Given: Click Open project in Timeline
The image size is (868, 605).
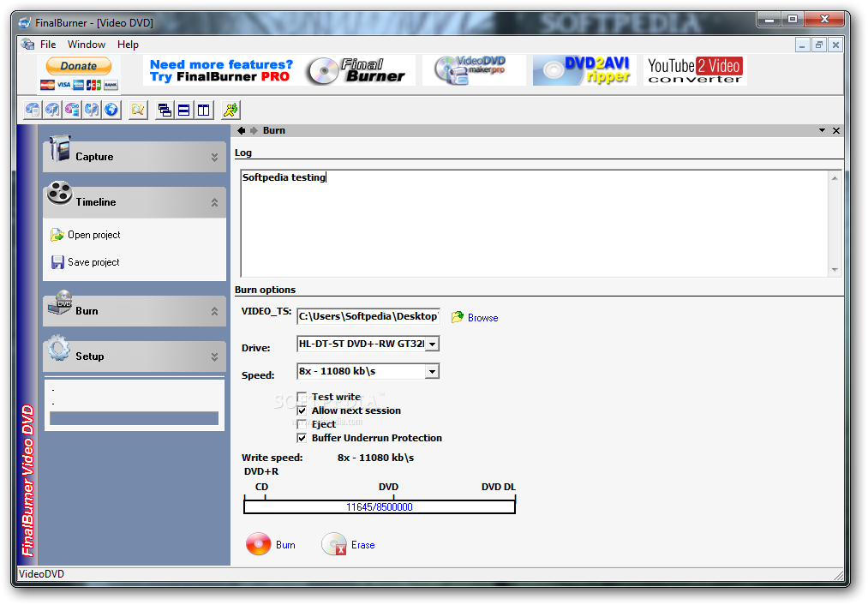Looking at the screenshot, I should (93, 235).
